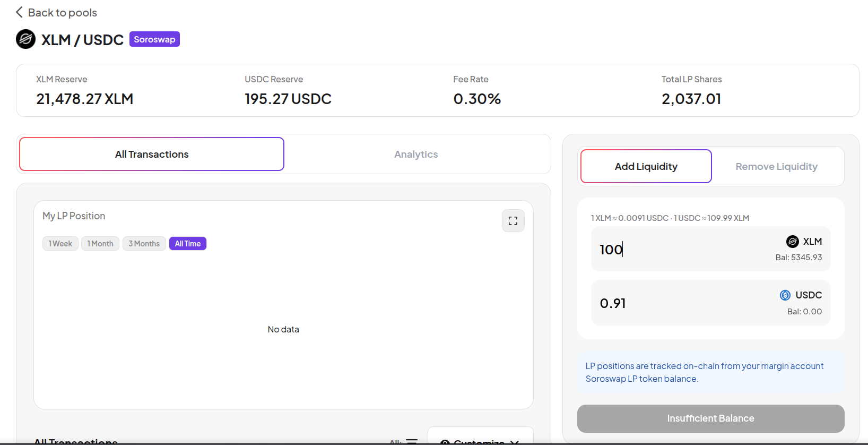Click the Soroswap badge
The width and height of the screenshot is (868, 445).
click(x=154, y=39)
